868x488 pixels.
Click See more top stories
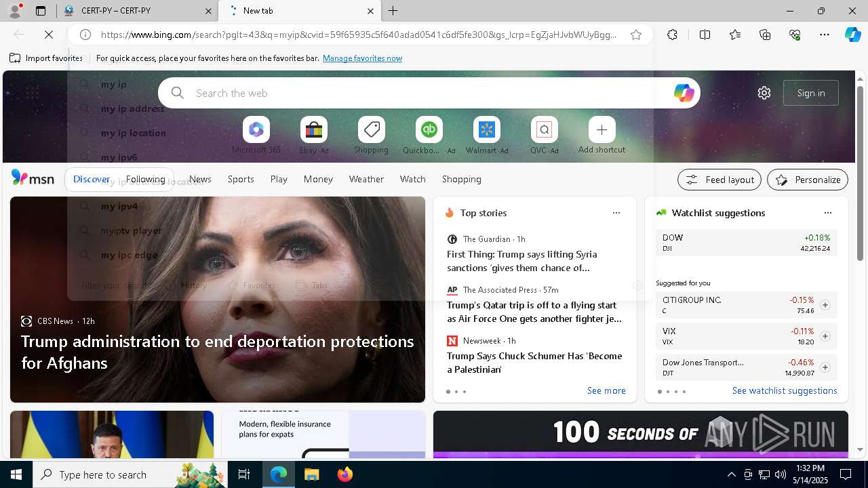606,390
